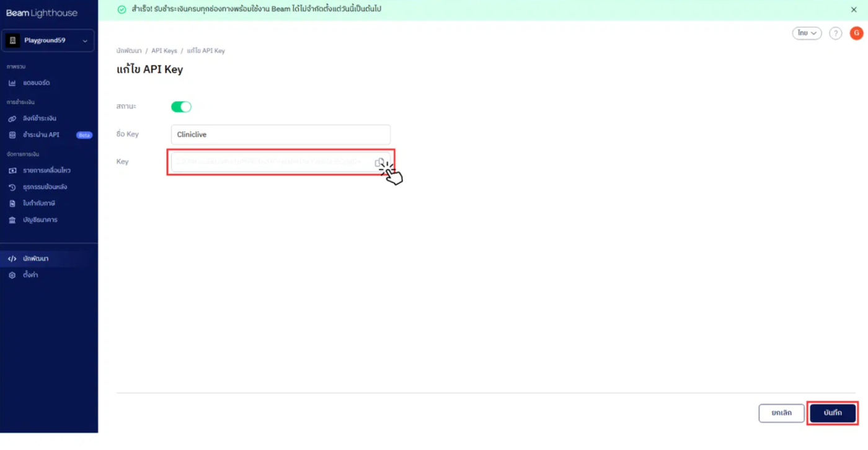Toggle the สถานะ status switch

pyautogui.click(x=181, y=107)
